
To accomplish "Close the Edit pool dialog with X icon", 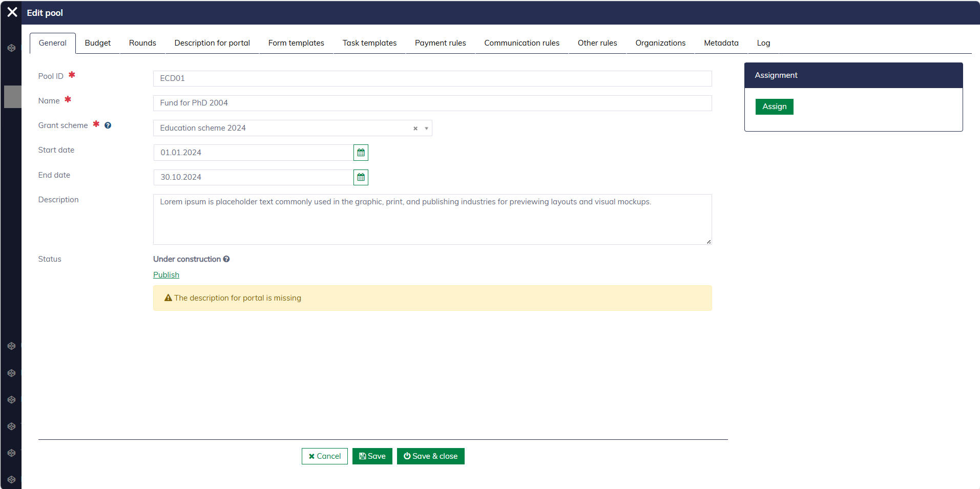I will point(12,12).
